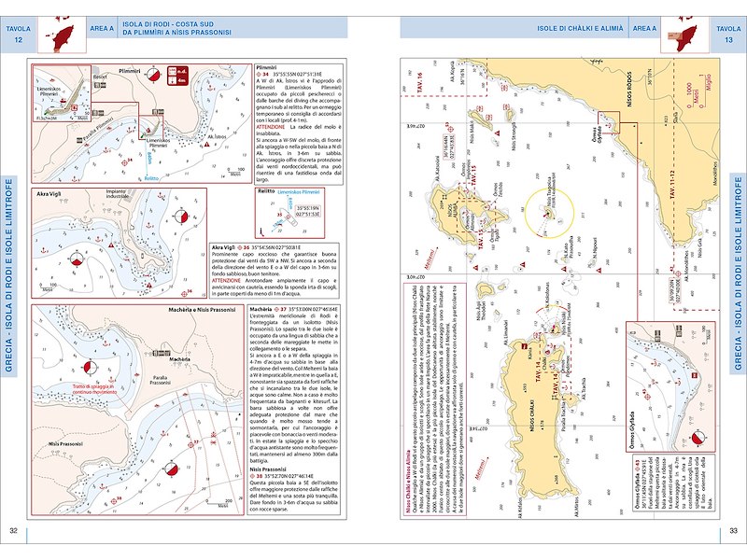Click the 'Akra Vigli' chart title

tap(49, 194)
